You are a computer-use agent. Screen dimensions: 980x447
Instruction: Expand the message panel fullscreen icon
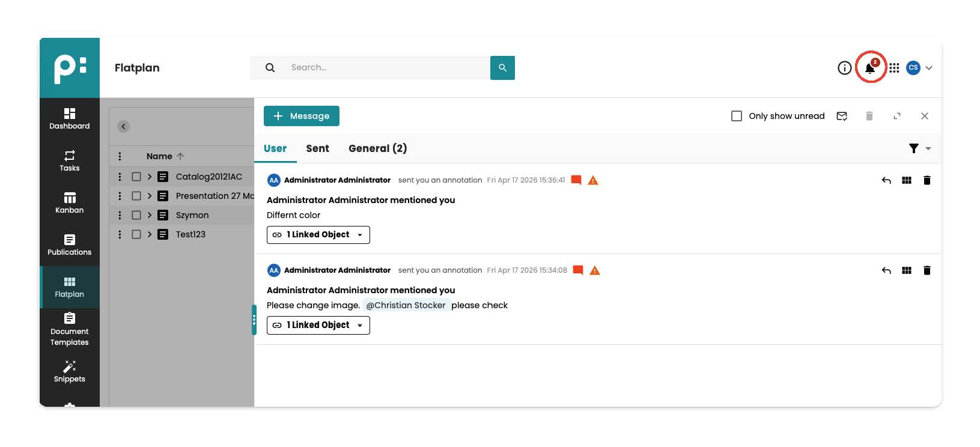897,116
